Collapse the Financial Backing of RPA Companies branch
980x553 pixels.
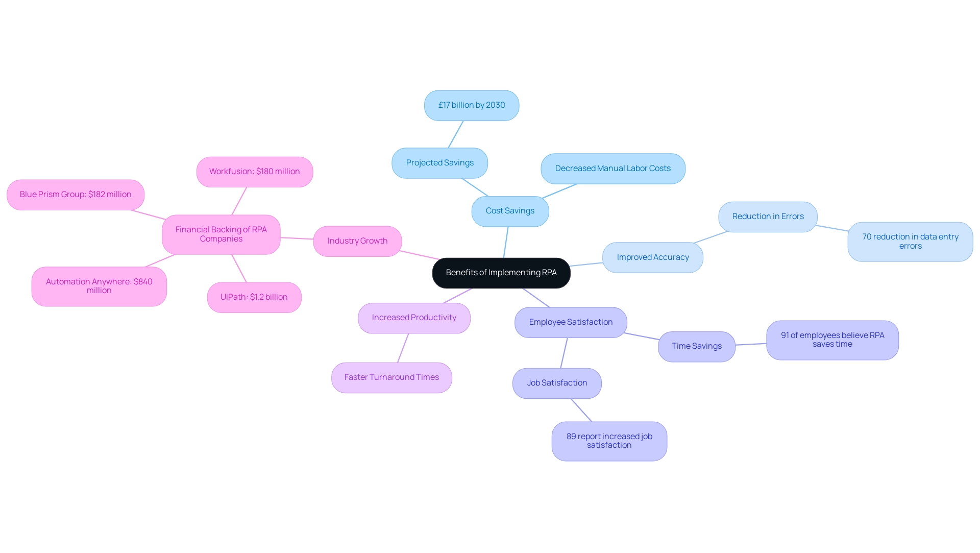(x=221, y=234)
